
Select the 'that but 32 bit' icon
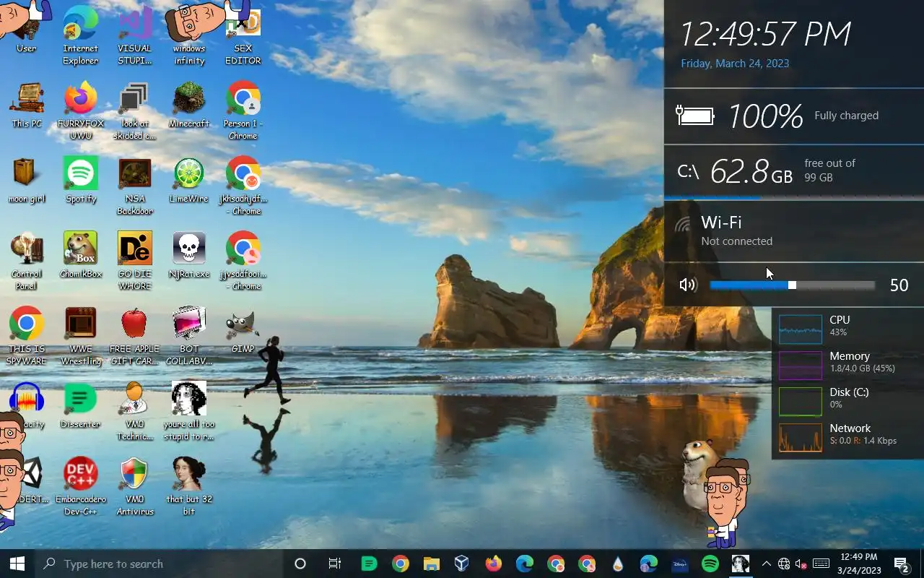[x=189, y=486]
